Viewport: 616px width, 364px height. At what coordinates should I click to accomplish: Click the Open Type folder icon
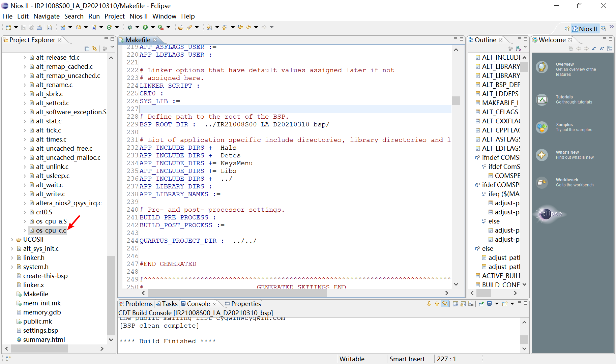[x=181, y=27]
